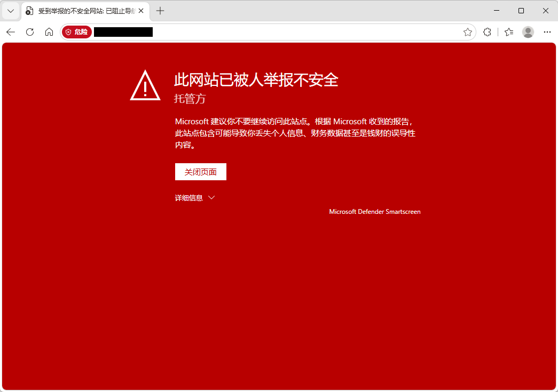
Task: Add page to favorites star icon
Action: [468, 32]
